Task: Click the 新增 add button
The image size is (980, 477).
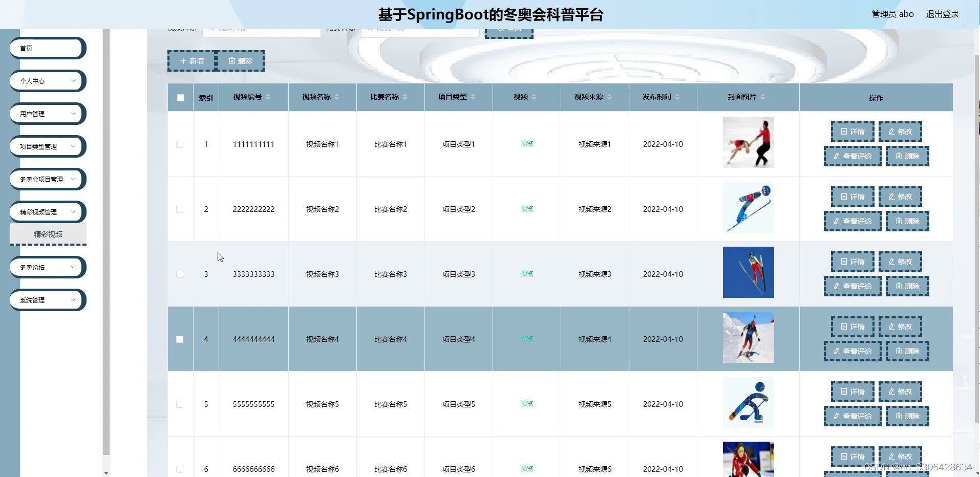Action: pos(192,61)
